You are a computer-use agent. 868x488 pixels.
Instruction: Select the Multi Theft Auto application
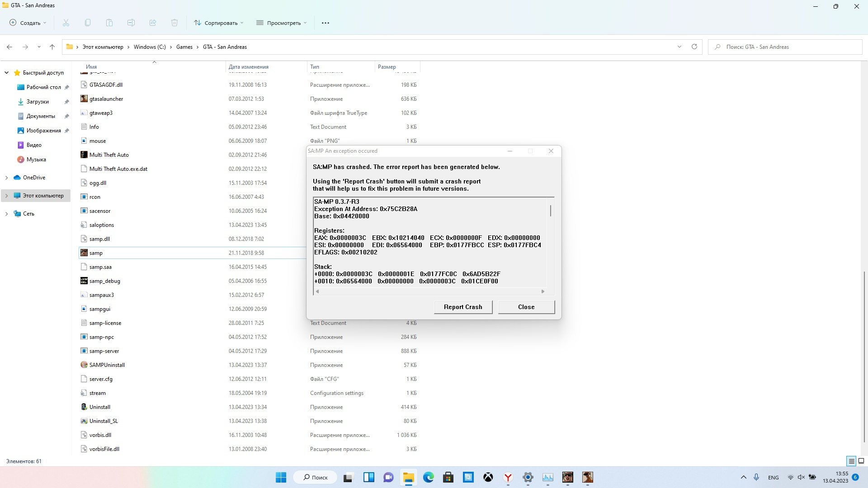click(x=109, y=155)
